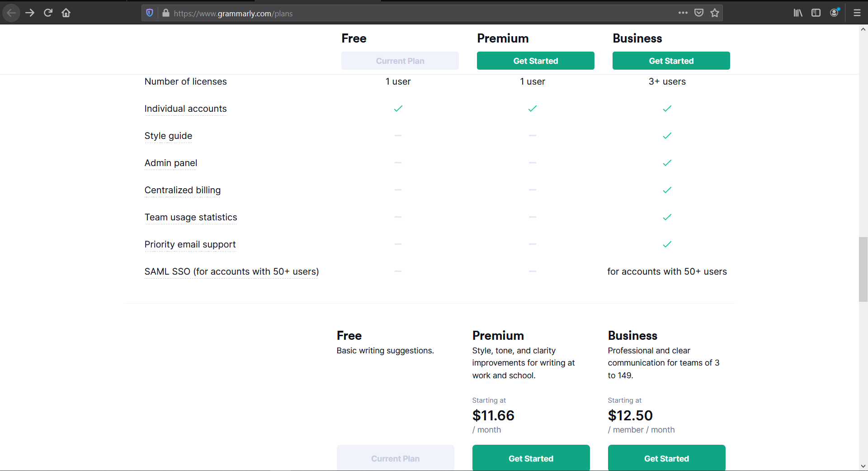Click bottom Business Get Started button
This screenshot has width=868, height=471.
[667, 458]
